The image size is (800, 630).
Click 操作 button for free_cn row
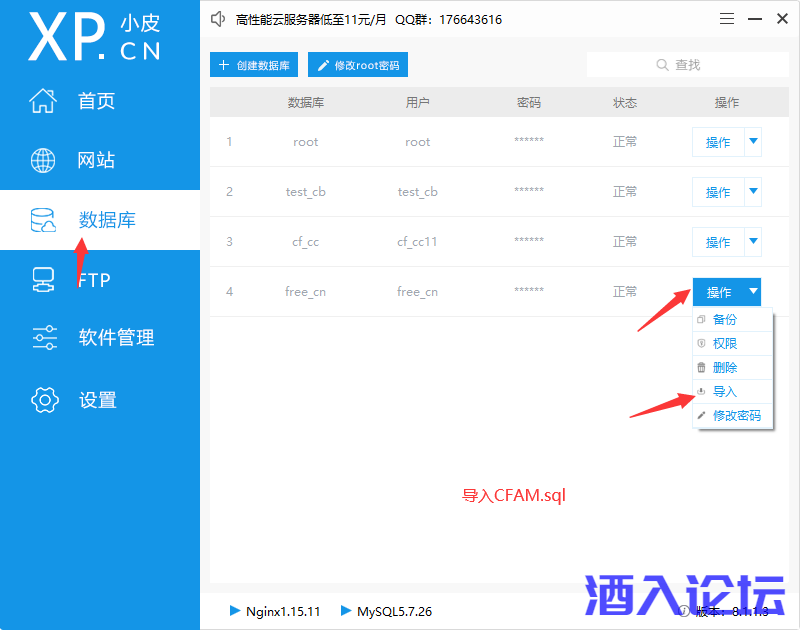718,292
